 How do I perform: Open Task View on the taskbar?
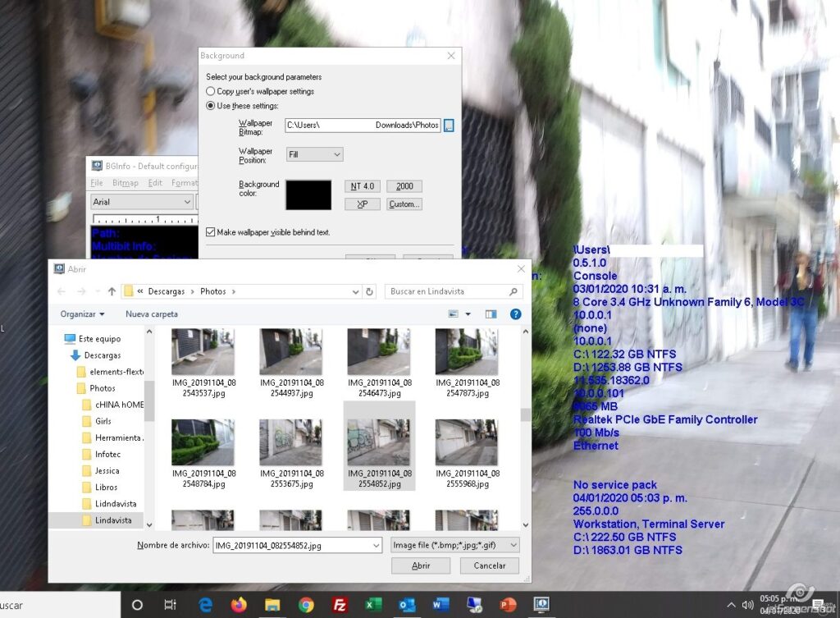point(171,605)
